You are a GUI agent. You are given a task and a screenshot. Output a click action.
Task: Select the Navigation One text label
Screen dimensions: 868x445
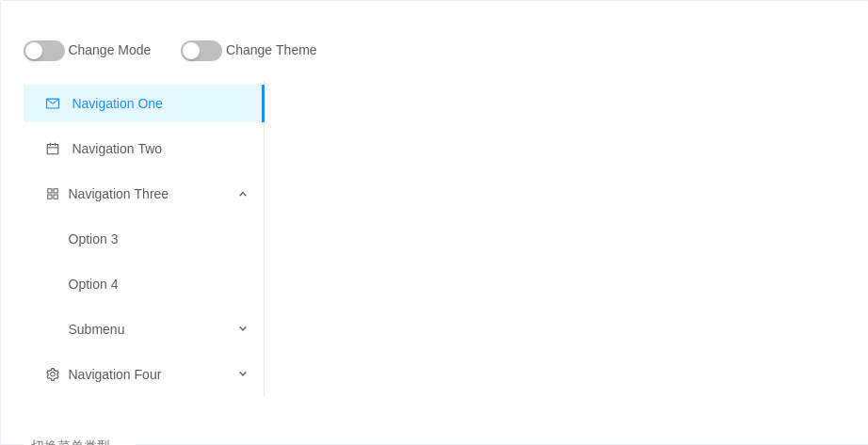coord(118,103)
